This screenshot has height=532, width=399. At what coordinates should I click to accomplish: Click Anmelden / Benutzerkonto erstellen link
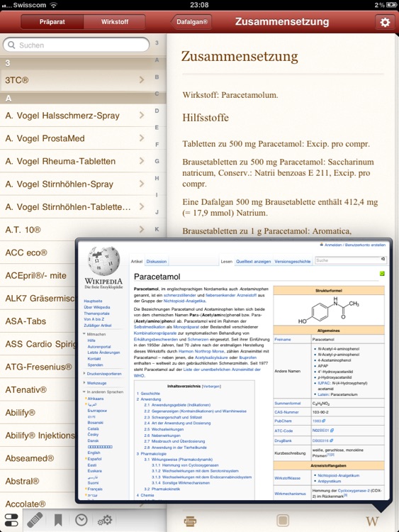click(354, 245)
